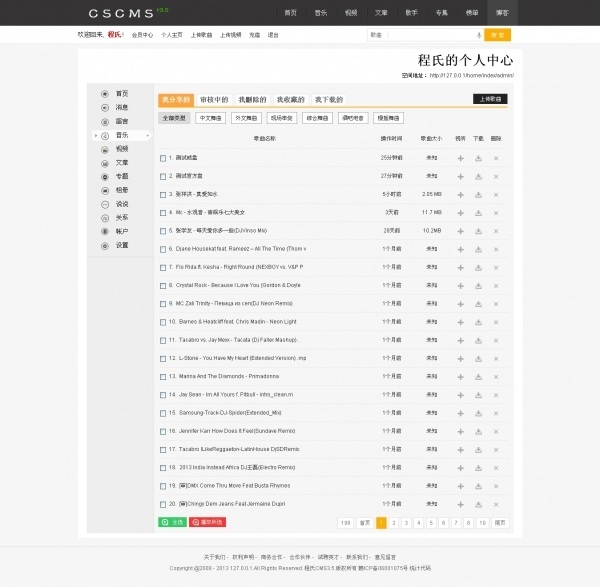Select checkbox for L-Stone - You Have My Heart
600x587 pixels.
[x=163, y=358]
